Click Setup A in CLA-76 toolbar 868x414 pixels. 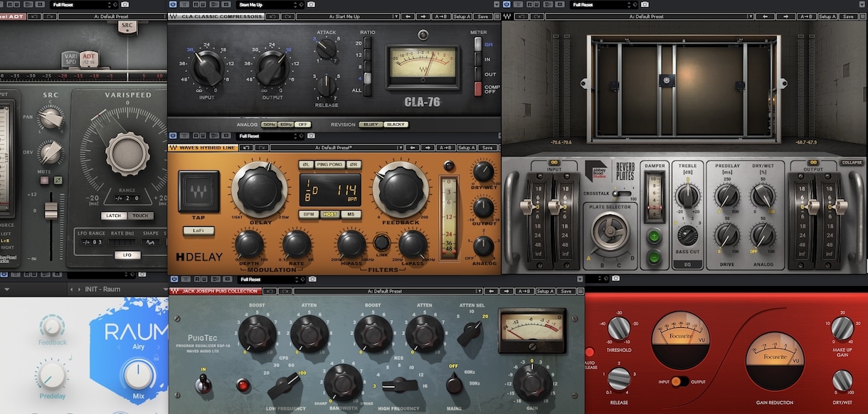[x=462, y=16]
